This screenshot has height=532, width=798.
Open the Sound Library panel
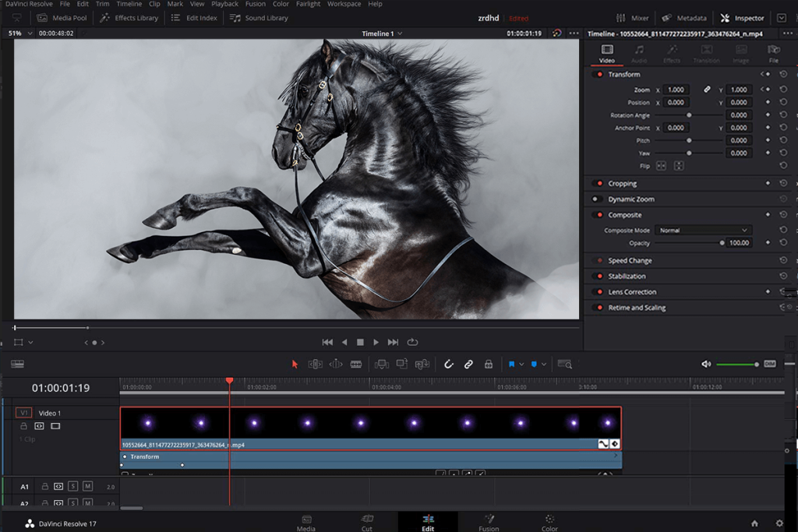(x=259, y=17)
